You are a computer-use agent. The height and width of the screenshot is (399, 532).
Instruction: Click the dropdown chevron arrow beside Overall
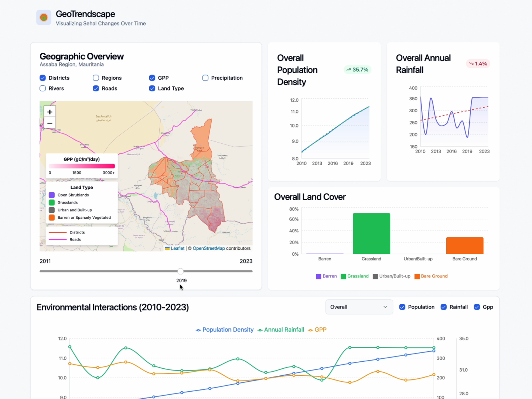[x=385, y=307]
